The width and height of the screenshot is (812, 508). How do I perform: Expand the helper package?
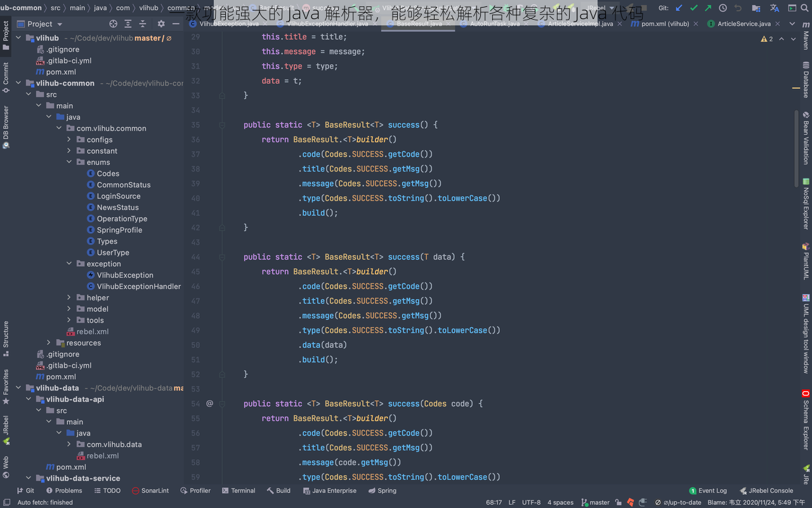(x=69, y=298)
